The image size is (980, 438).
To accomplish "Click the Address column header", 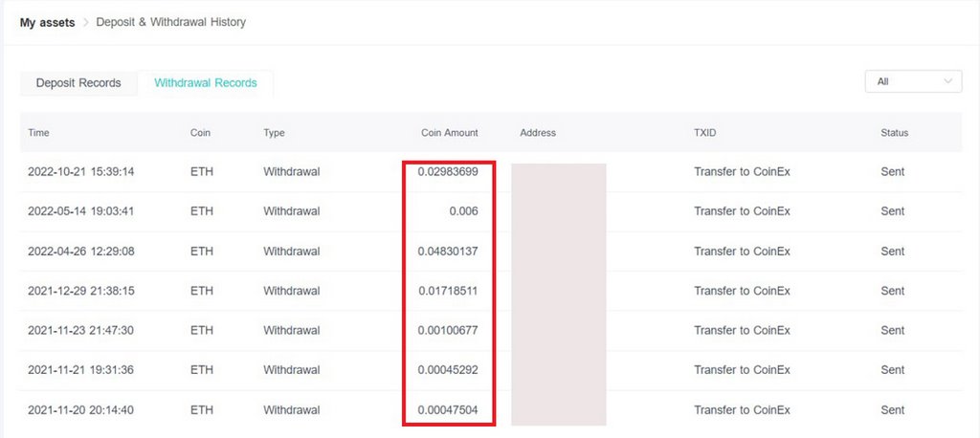I will [538, 133].
